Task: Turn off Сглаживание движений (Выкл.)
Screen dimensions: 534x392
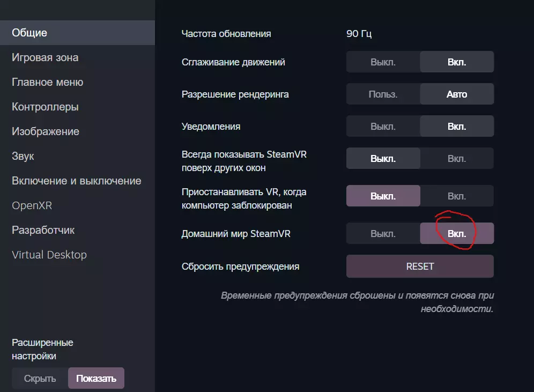Action: click(x=383, y=62)
